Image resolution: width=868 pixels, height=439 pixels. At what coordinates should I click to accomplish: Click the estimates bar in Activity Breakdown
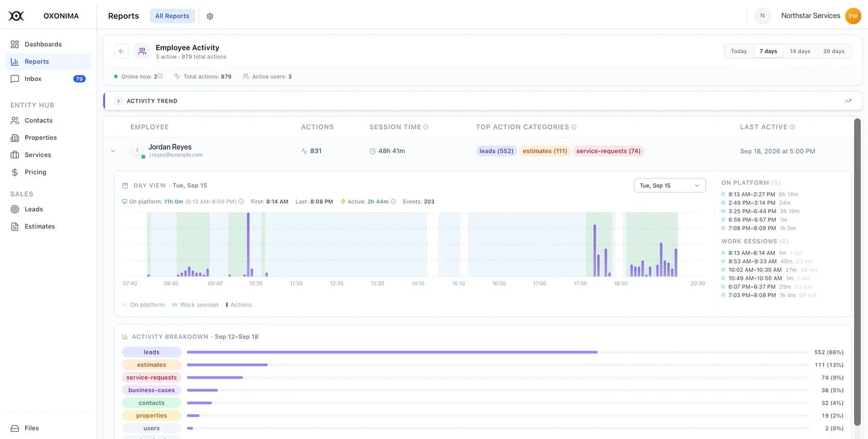[227, 365]
